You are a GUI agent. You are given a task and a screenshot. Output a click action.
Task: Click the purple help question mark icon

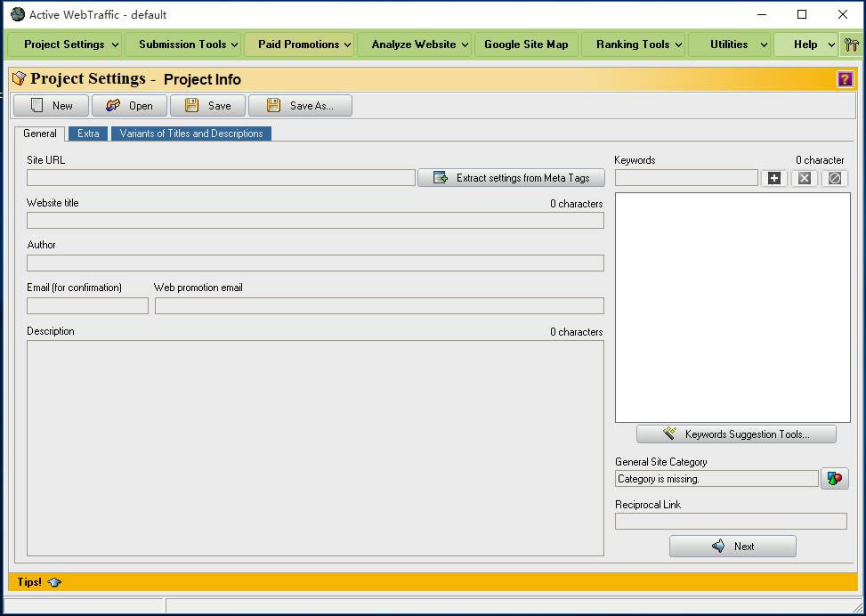click(845, 79)
